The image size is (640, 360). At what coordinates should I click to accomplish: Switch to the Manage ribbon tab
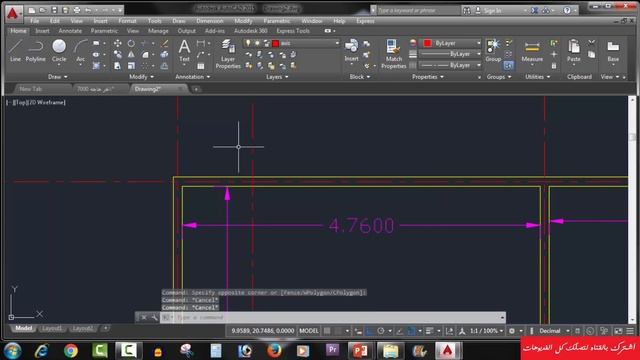[158, 31]
